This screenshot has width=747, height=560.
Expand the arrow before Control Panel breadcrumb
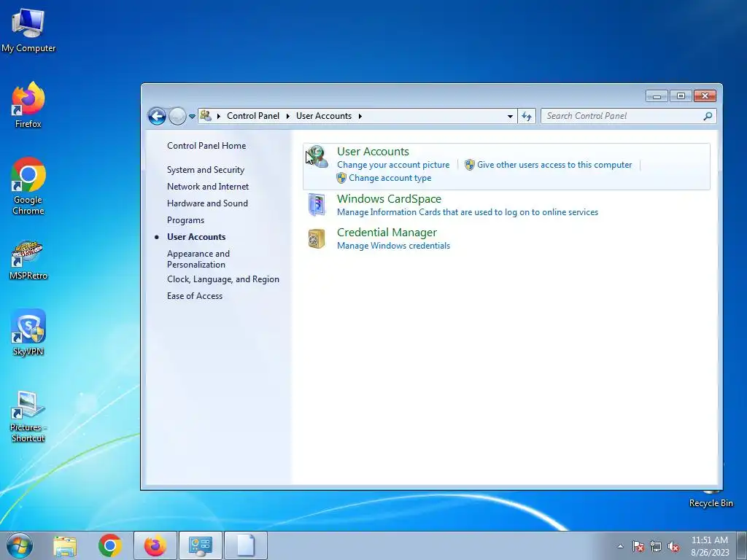(219, 116)
